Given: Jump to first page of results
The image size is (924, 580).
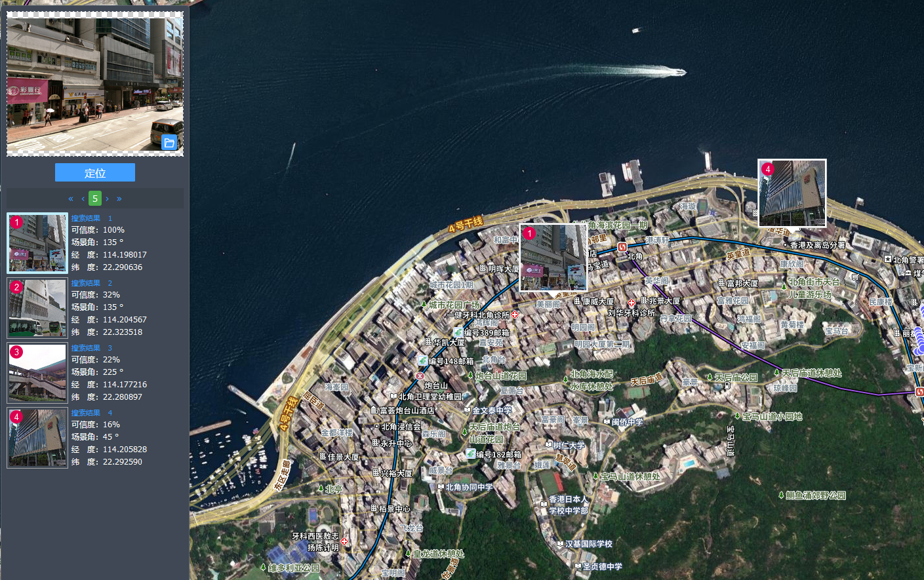Looking at the screenshot, I should tap(71, 199).
